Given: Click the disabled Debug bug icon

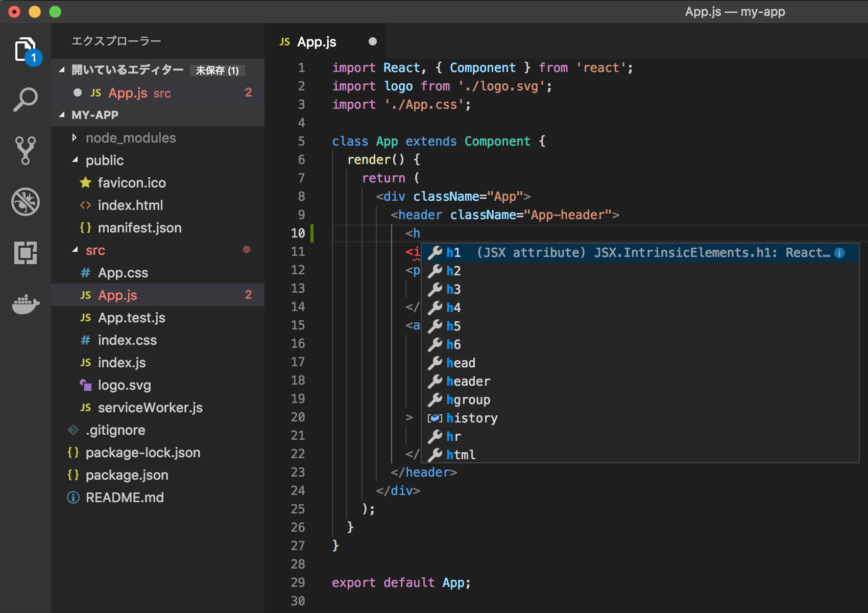Looking at the screenshot, I should (26, 201).
